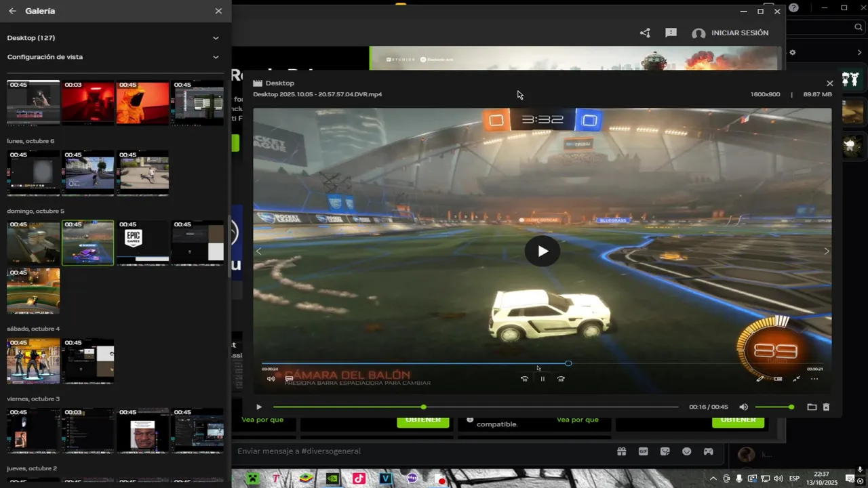Image resolution: width=868 pixels, height=488 pixels.
Task: Select the red room 00:03 clip thumbnail
Action: [87, 102]
